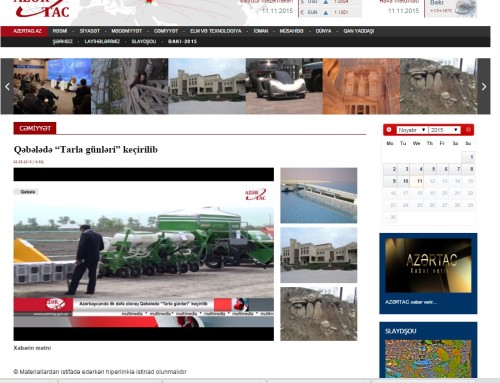Open the AZƏRTAC Xəbər verir video banner
Image resolution: width=500 pixels, height=383 pixels.
(428, 266)
